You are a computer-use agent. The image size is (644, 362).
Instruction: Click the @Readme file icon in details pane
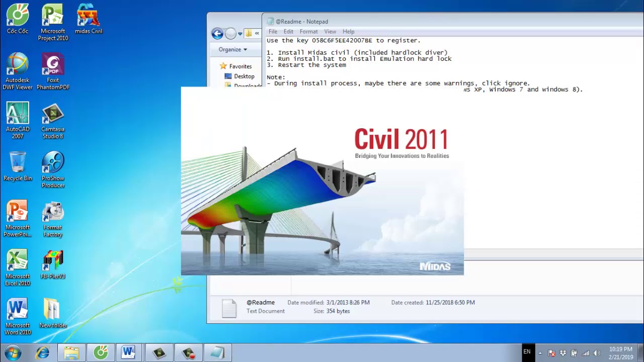tap(229, 308)
